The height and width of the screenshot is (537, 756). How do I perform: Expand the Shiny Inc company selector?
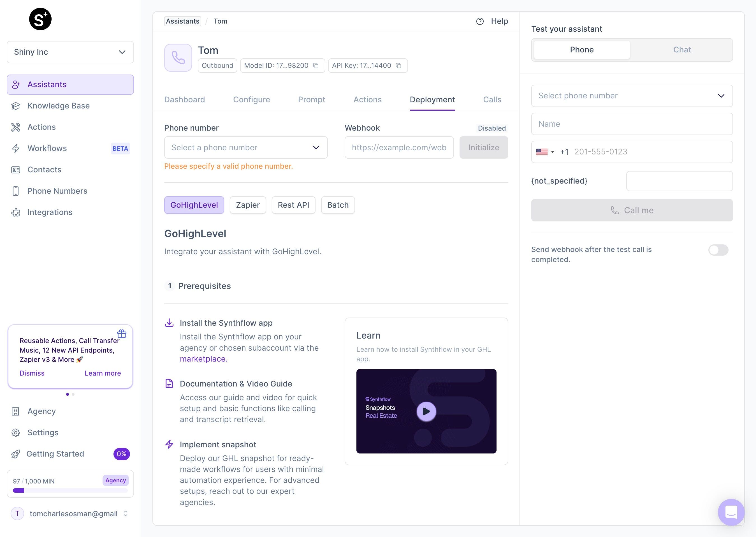coord(69,52)
